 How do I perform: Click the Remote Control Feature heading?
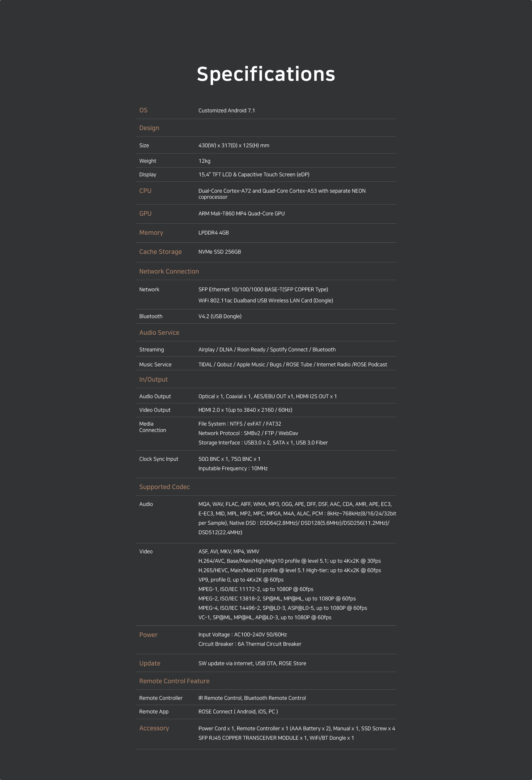point(174,681)
